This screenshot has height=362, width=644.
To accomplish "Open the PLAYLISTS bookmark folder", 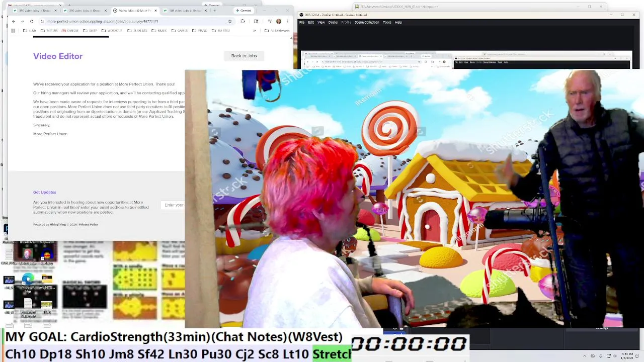I will click(138, 31).
